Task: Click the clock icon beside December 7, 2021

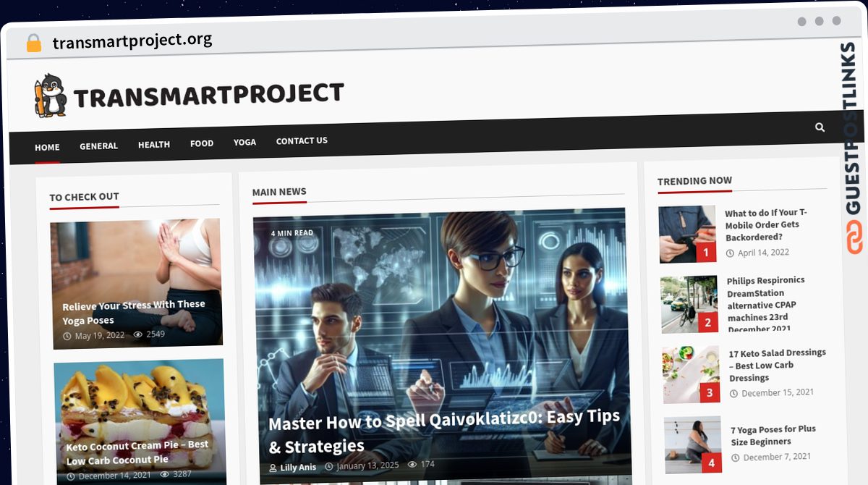Action: (x=736, y=458)
